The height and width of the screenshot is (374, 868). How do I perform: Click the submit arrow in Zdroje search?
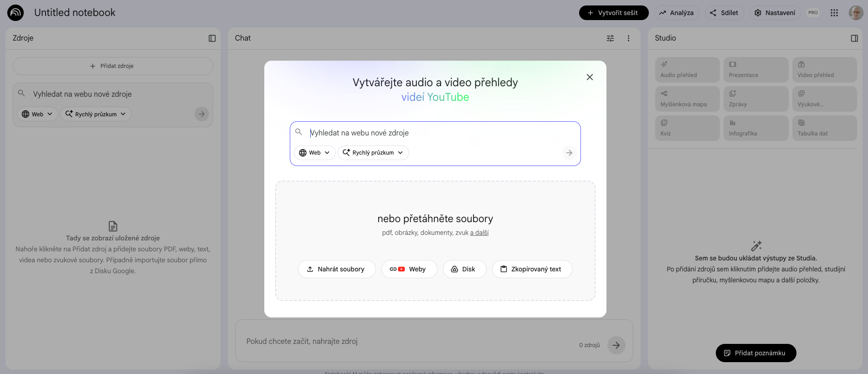coord(201,114)
